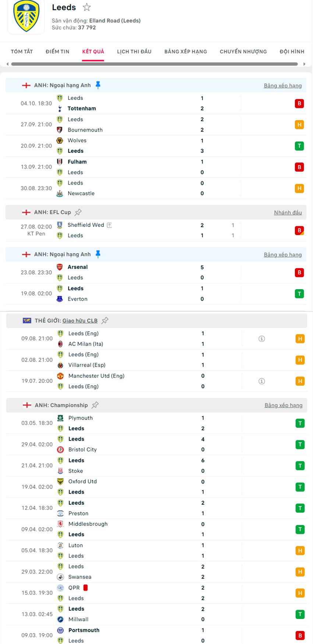Click the horizontal tab scrollbar track
313x644 pixels.
[155, 64]
